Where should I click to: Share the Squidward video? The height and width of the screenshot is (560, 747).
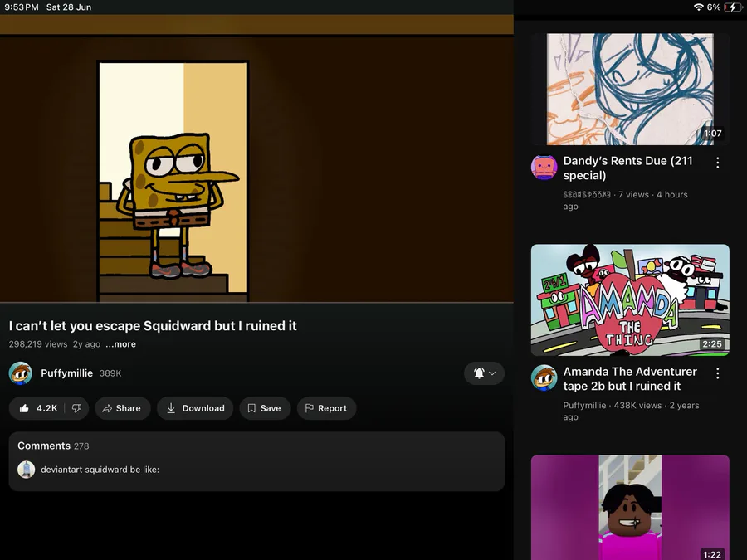click(123, 408)
